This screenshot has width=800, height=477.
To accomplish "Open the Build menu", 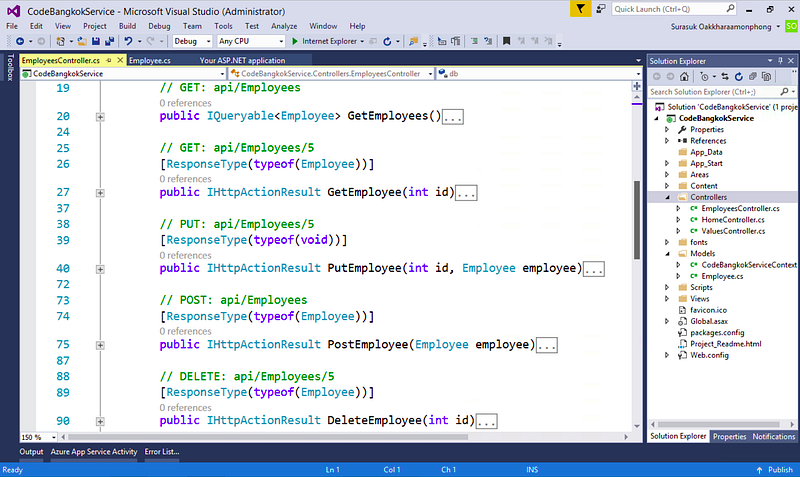I will click(127, 26).
